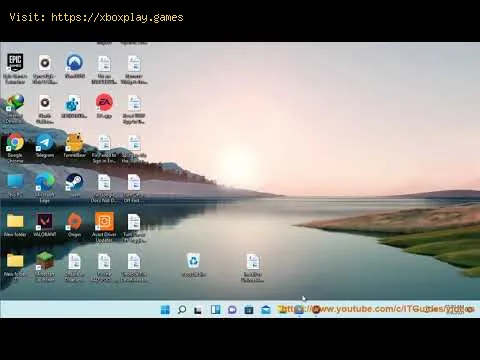480x360 pixels.
Task: Launch the VALORANT shortcut
Action: click(x=45, y=221)
